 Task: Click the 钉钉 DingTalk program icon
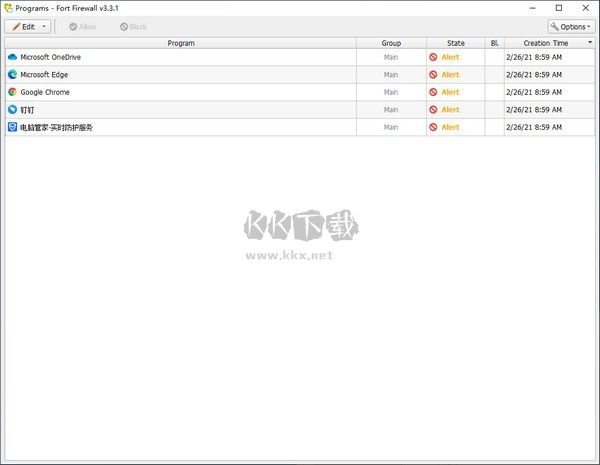click(12, 109)
